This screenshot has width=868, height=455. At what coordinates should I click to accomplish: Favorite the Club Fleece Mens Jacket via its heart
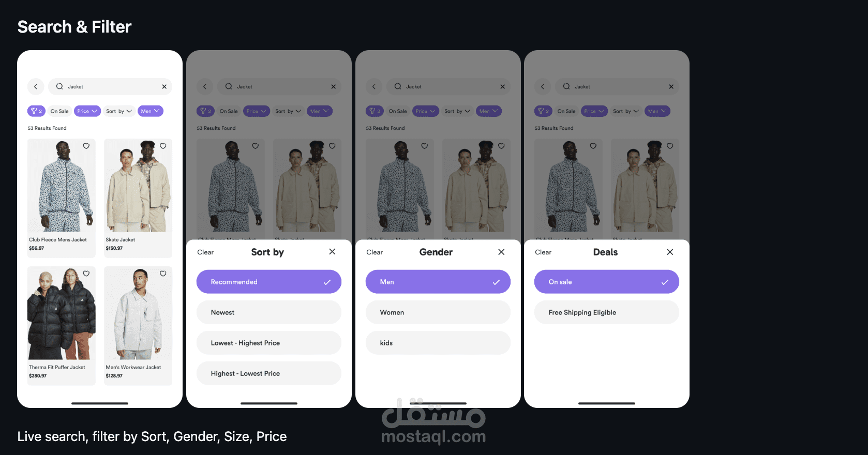(x=86, y=146)
